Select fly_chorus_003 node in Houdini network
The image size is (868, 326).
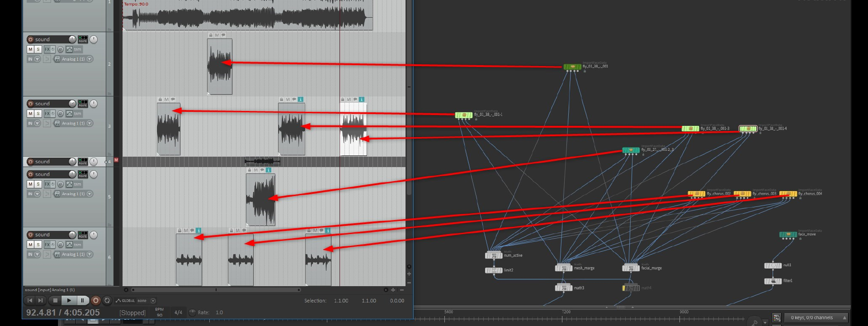tap(742, 194)
